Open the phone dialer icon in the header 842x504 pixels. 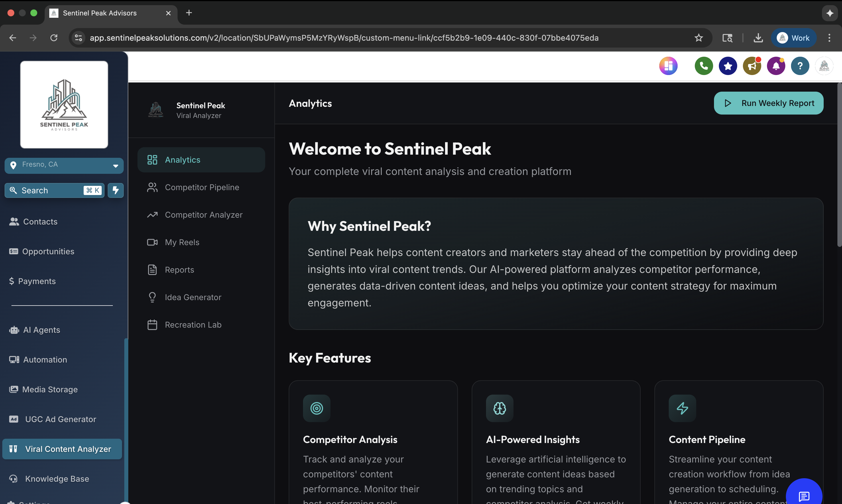(703, 66)
